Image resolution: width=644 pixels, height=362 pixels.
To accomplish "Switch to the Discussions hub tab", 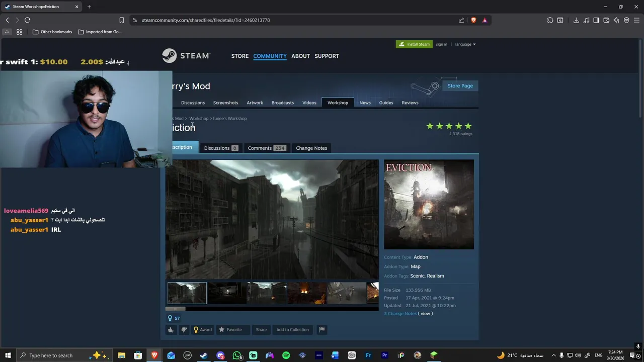I will [193, 103].
